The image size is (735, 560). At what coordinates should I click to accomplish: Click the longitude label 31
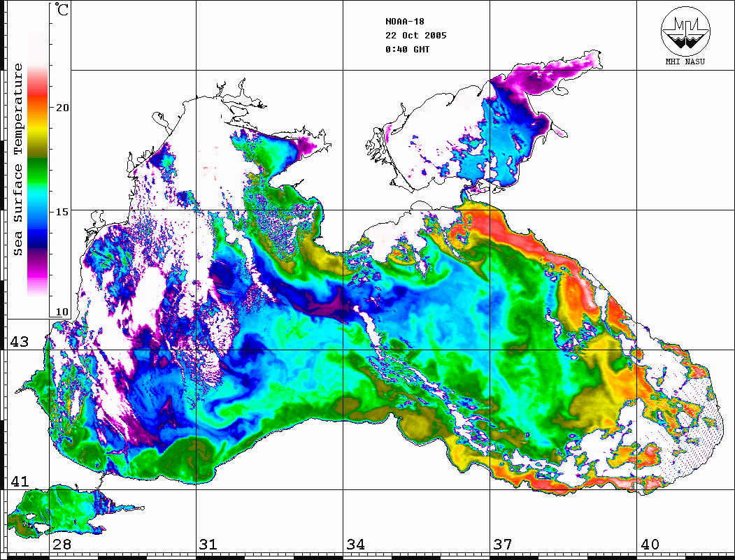[208, 545]
